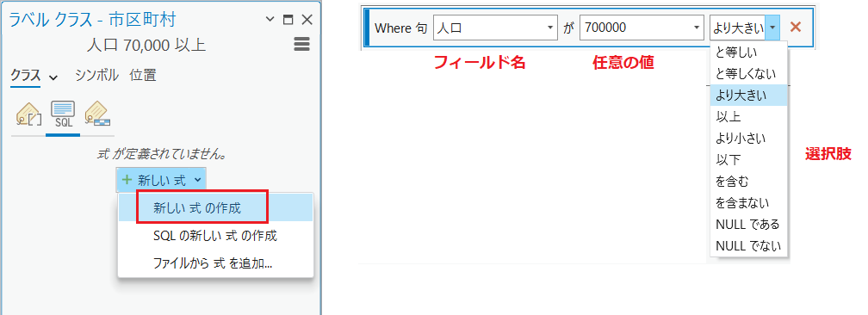Screen dimensions: 868x315
Task: Click the 人口 70,000 以上 class name
Action: [146, 45]
